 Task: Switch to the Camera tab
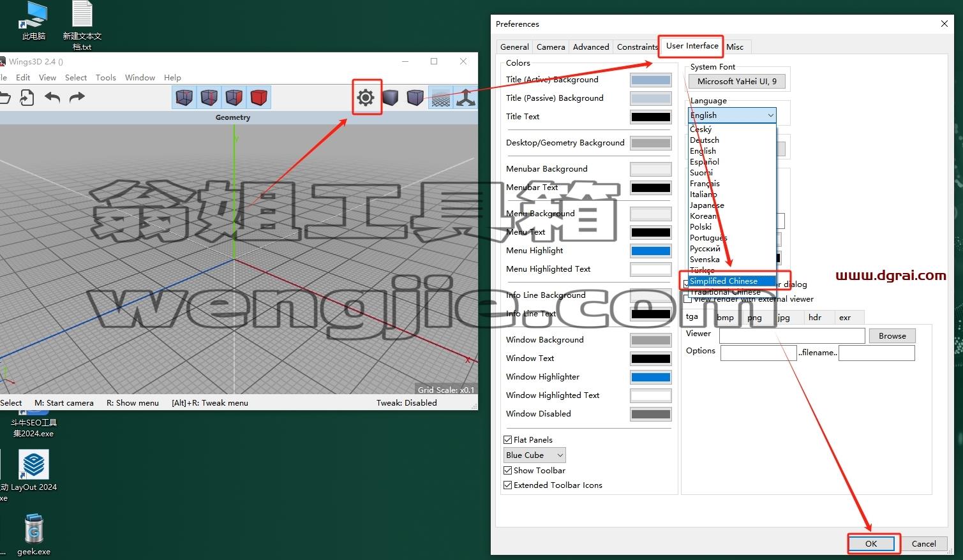tap(551, 47)
